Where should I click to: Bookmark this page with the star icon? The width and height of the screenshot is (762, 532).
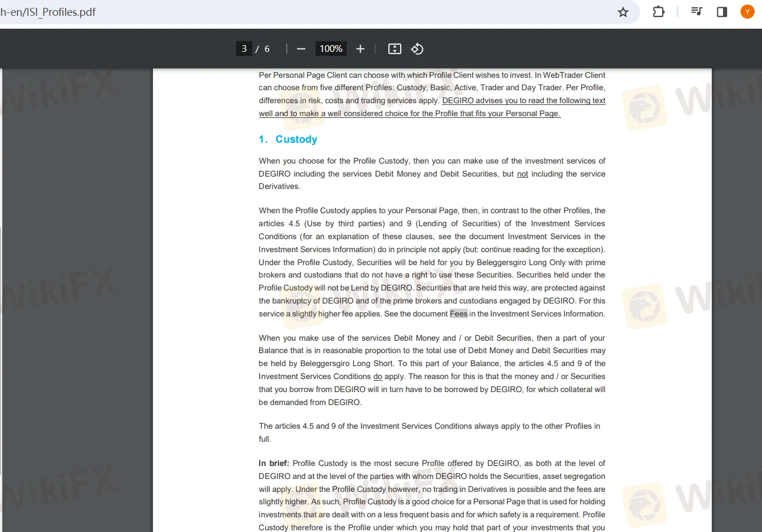(623, 12)
